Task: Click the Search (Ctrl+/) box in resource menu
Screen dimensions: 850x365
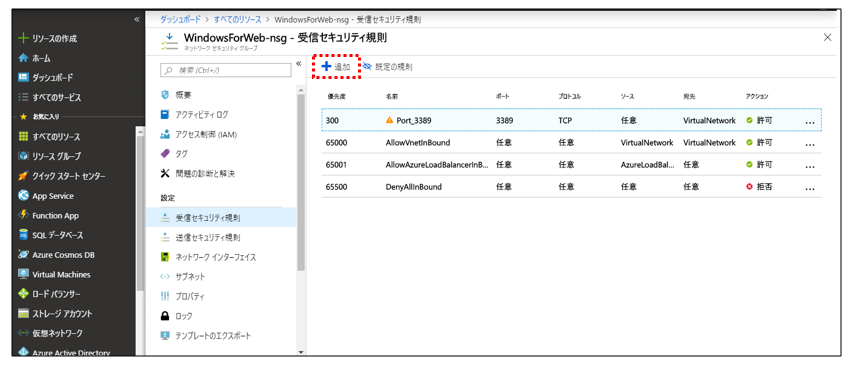Action: coord(226,70)
